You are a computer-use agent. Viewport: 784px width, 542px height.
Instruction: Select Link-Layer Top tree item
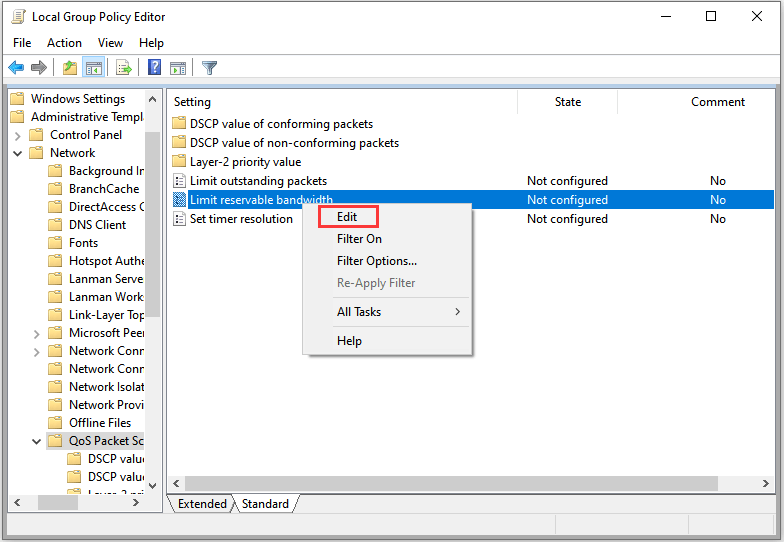[x=106, y=315]
